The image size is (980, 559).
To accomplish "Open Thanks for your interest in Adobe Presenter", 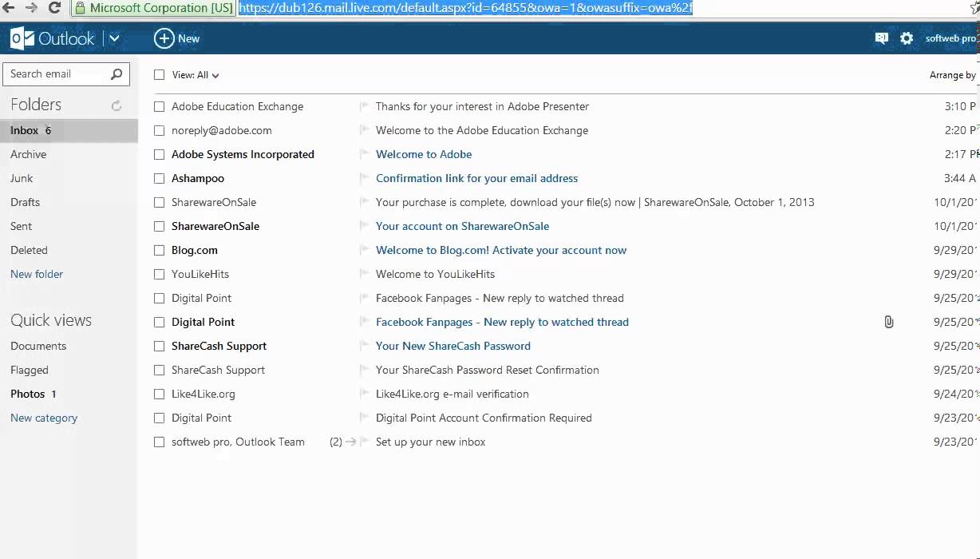I will point(482,106).
